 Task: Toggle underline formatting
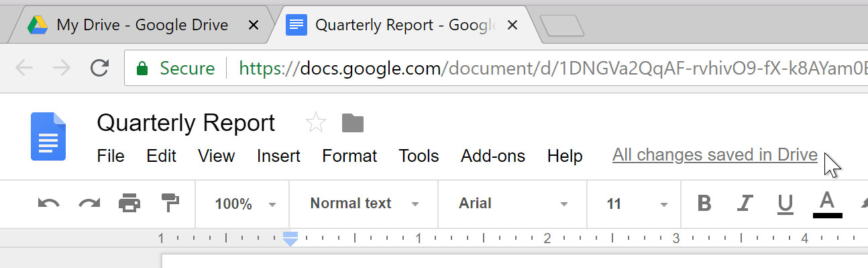click(x=785, y=204)
